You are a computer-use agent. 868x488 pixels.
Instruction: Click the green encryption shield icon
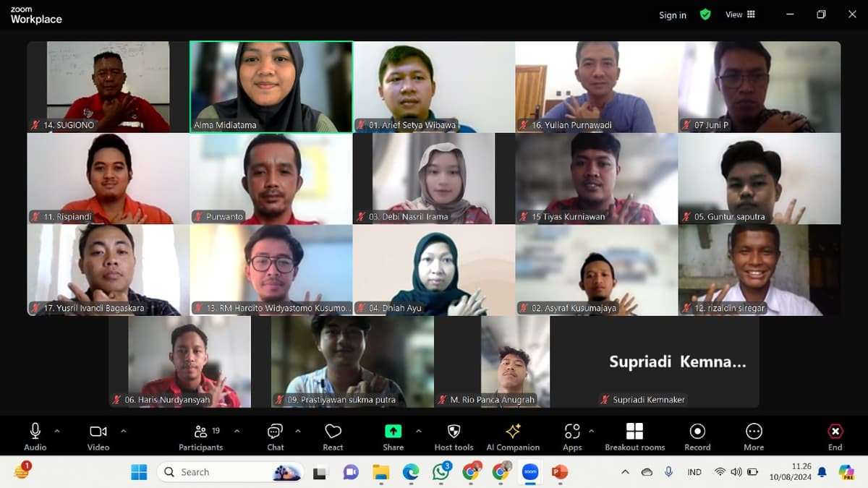pyautogui.click(x=705, y=14)
